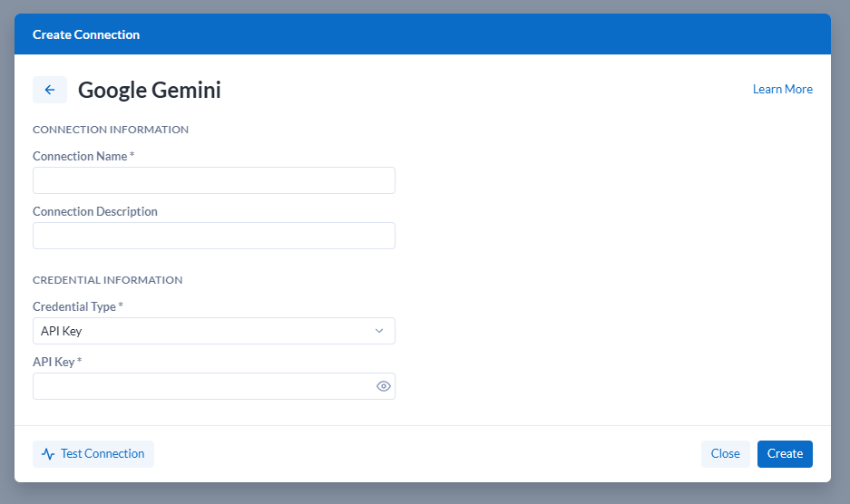Select the Google Gemini heading

point(150,90)
